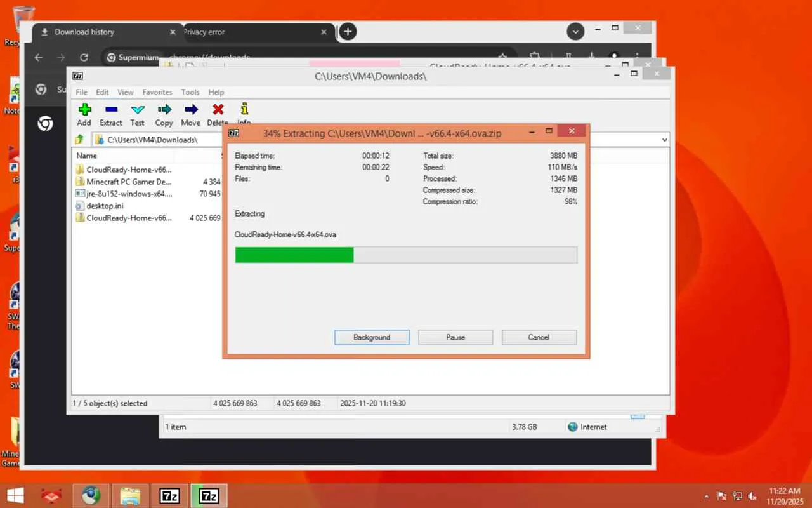This screenshot has width=812, height=508.
Task: Click the Add toolbar icon in 7-Zip
Action: [84, 109]
